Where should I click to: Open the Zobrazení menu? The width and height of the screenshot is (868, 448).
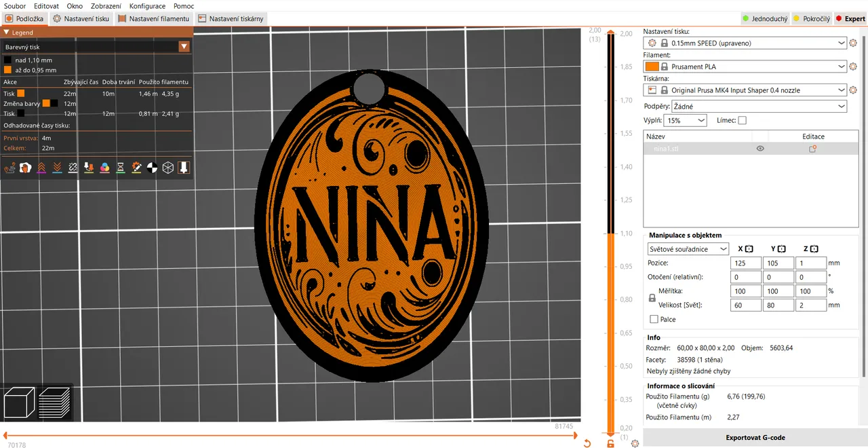pyautogui.click(x=106, y=6)
